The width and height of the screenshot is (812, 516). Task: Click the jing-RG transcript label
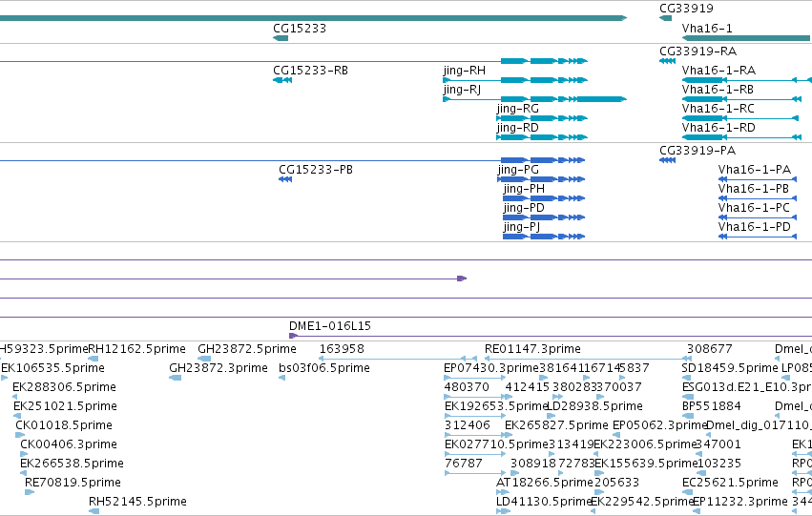tap(518, 109)
